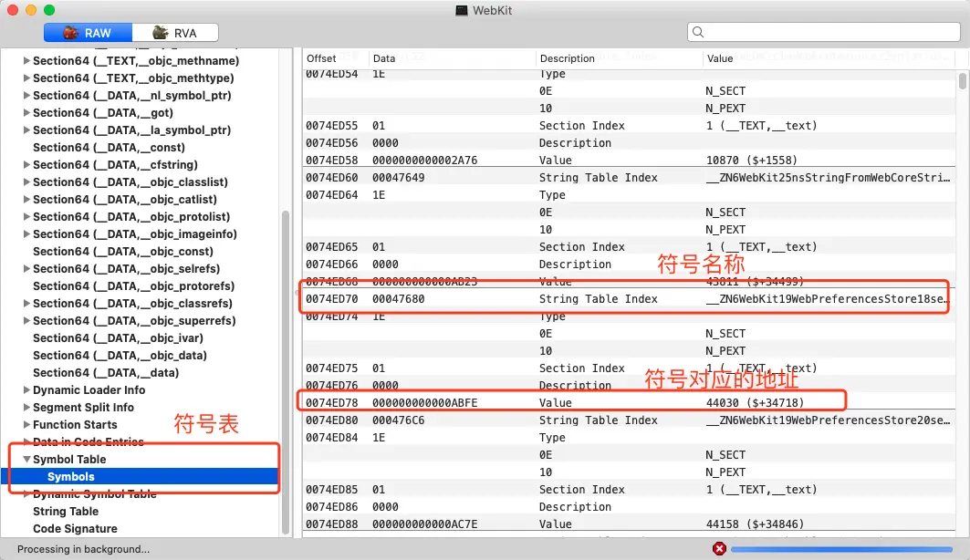
Task: Expand Section64 (__DATA,__objc_catlist)
Action: [x=26, y=199]
